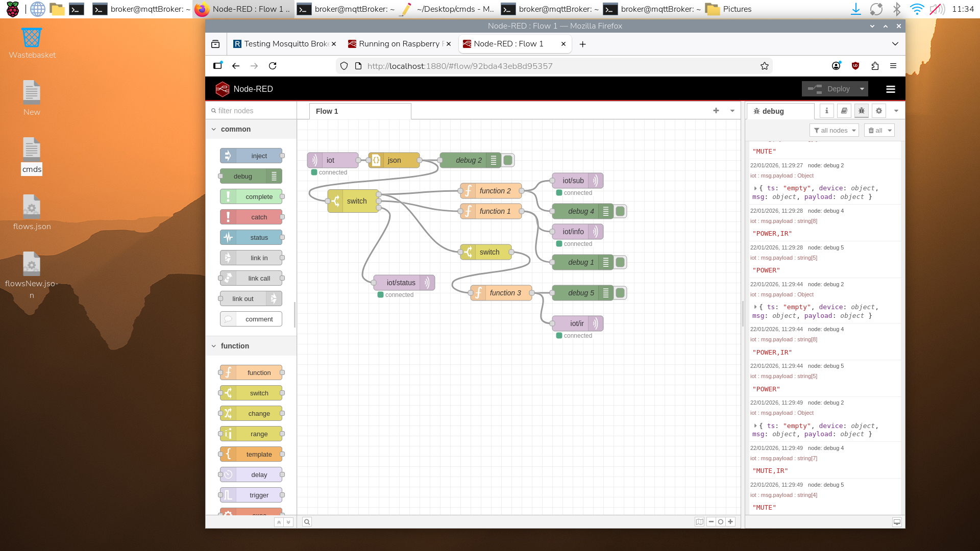Reload the Firefox page

pyautogui.click(x=273, y=66)
